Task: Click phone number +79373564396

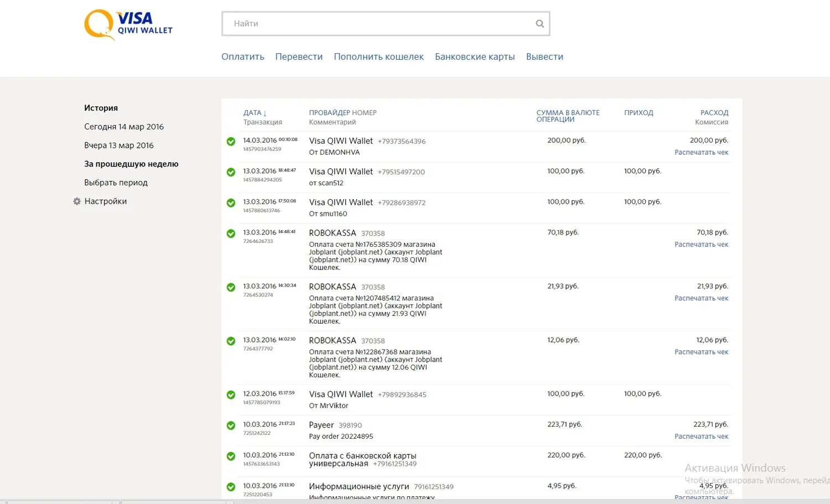Action: tap(402, 142)
